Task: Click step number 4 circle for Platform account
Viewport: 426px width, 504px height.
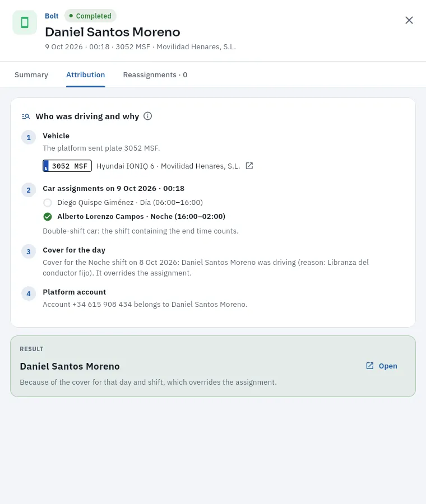Action: (x=29, y=294)
